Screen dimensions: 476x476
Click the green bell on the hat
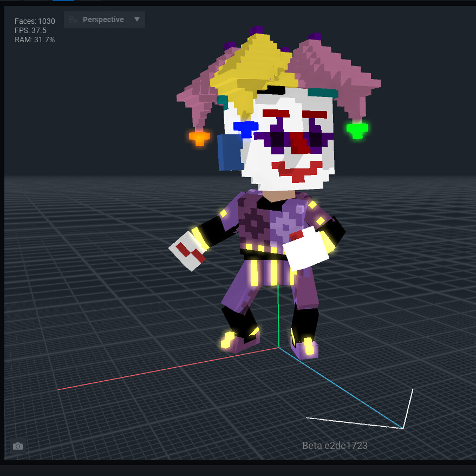pos(356,130)
